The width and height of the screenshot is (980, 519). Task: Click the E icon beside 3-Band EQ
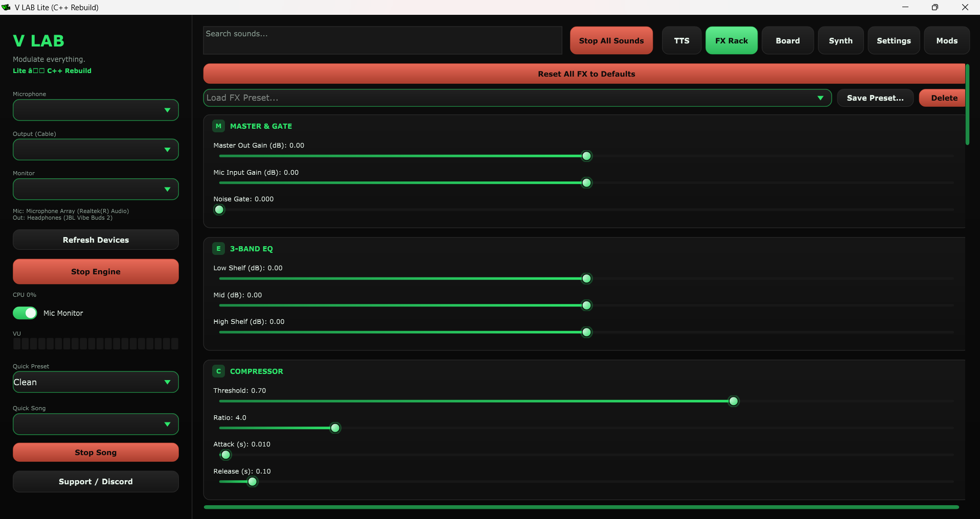tap(218, 249)
